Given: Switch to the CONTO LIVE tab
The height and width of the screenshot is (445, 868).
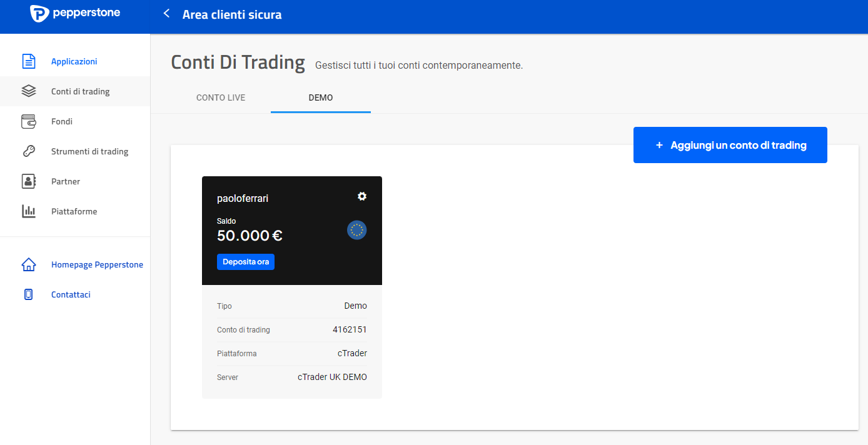Looking at the screenshot, I should point(221,97).
